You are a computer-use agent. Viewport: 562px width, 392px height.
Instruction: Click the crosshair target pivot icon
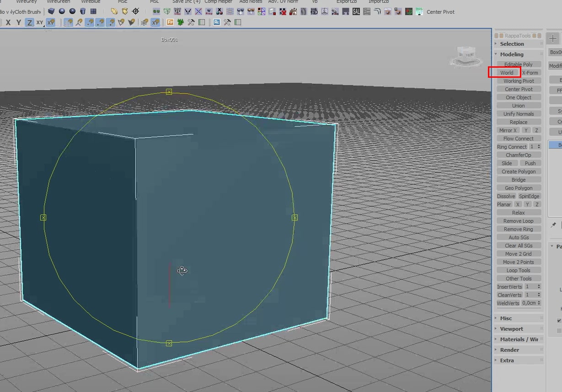click(136, 11)
